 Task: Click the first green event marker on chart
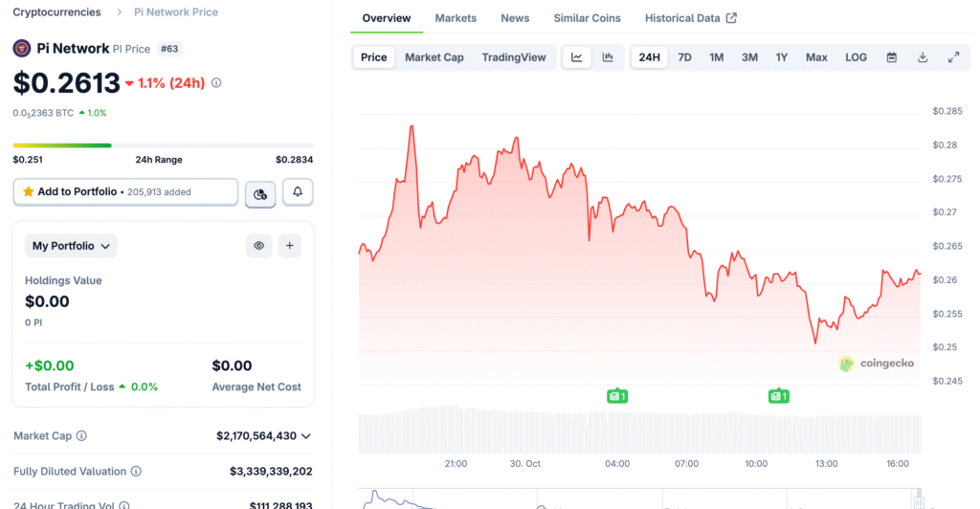point(617,395)
